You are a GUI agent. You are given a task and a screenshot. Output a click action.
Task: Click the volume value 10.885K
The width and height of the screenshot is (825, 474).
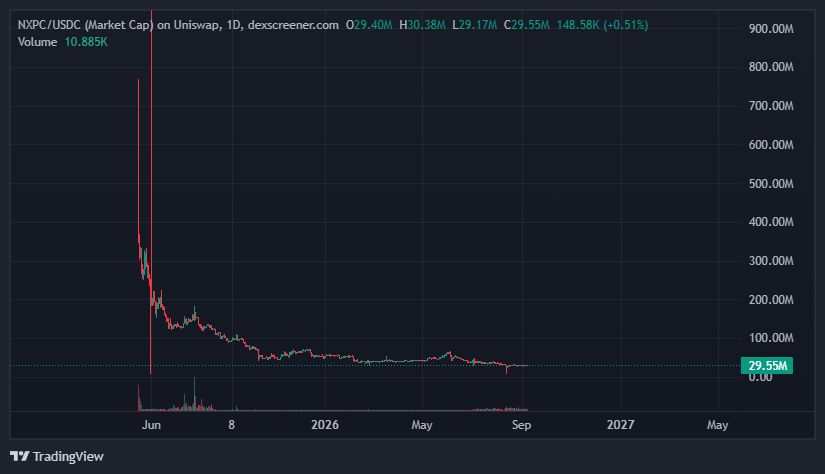coord(86,42)
